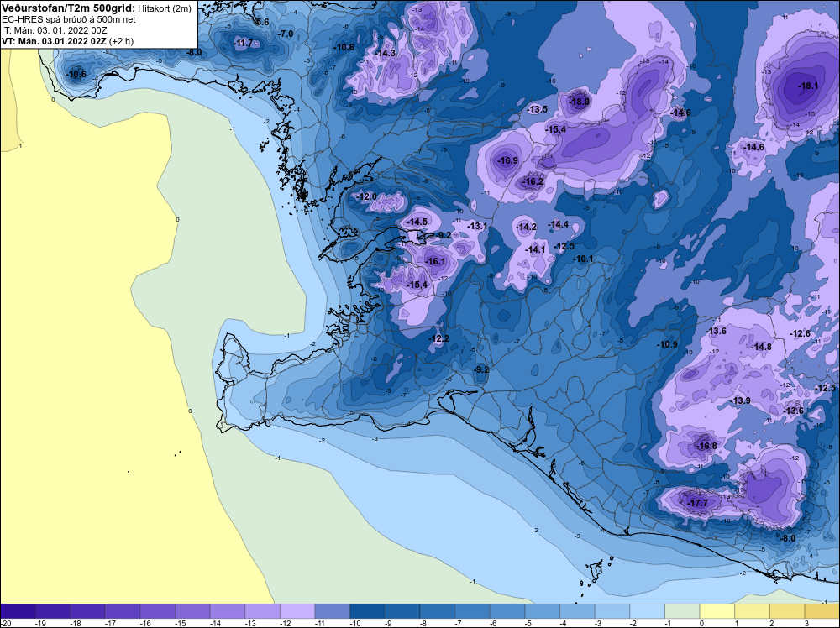Click the -14.2 temperature value

click(526, 227)
